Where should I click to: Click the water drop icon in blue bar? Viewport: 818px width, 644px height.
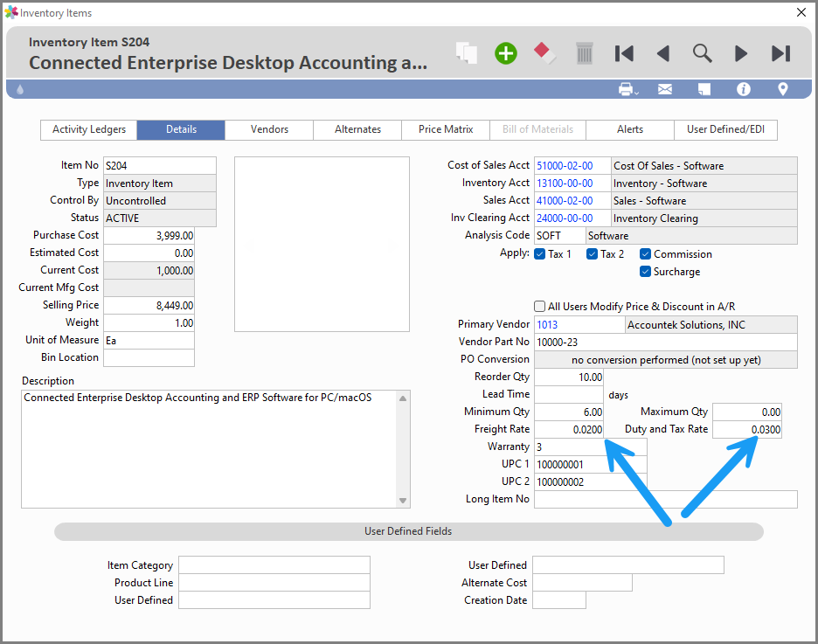(20, 89)
